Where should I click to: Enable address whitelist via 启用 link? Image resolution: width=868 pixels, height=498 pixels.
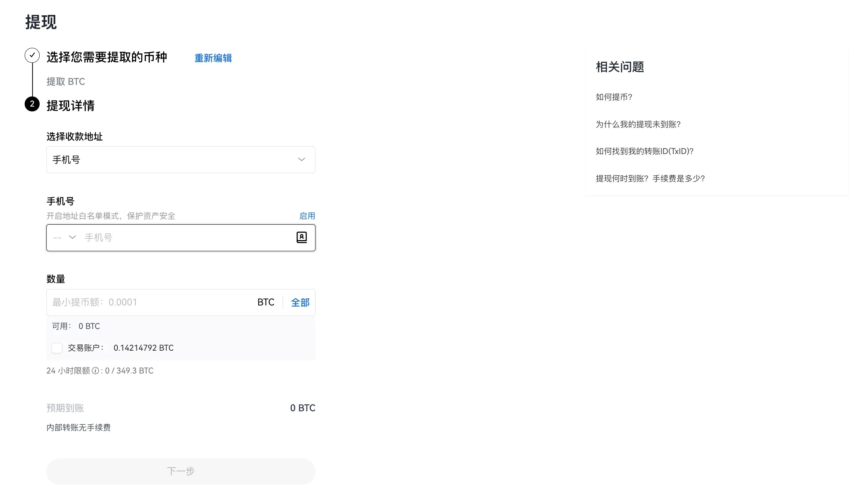coord(307,216)
